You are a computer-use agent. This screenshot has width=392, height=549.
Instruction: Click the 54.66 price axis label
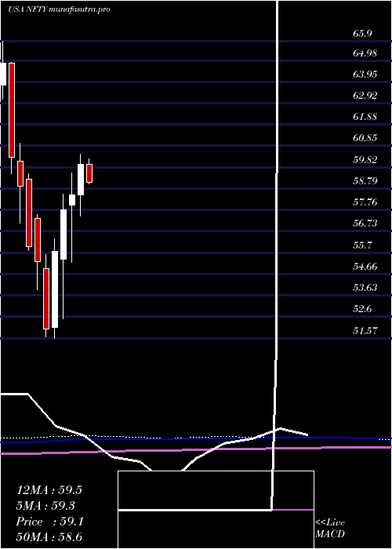click(x=365, y=267)
